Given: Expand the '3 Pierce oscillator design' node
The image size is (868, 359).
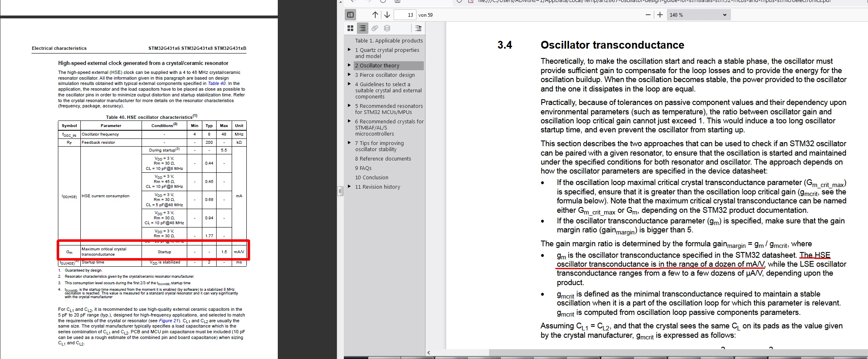Looking at the screenshot, I should click(349, 74).
